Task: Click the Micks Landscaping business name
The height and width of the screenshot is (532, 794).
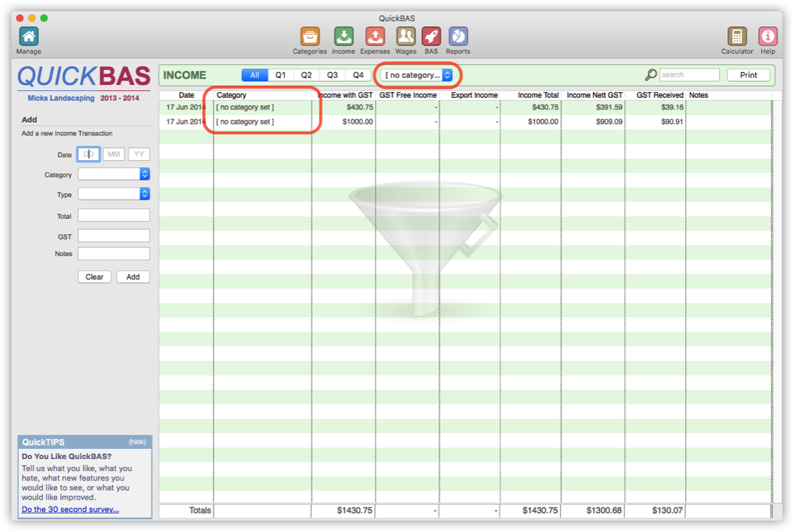Action: click(x=61, y=98)
